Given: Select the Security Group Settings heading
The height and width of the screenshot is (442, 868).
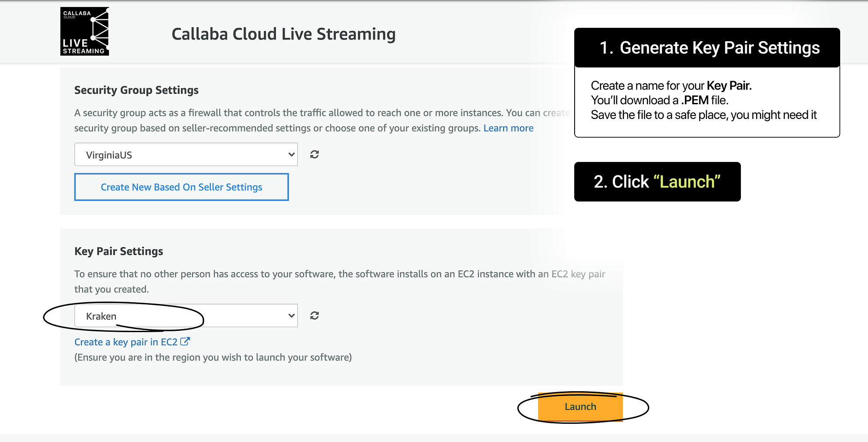Looking at the screenshot, I should click(x=136, y=90).
